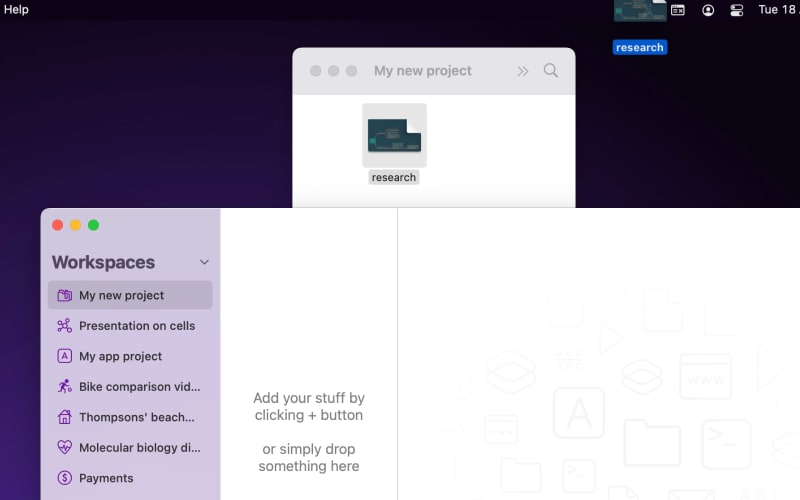800x500 pixels.
Task: Click the heartbeat icon beside Molecular biology
Action: pyautogui.click(x=64, y=447)
